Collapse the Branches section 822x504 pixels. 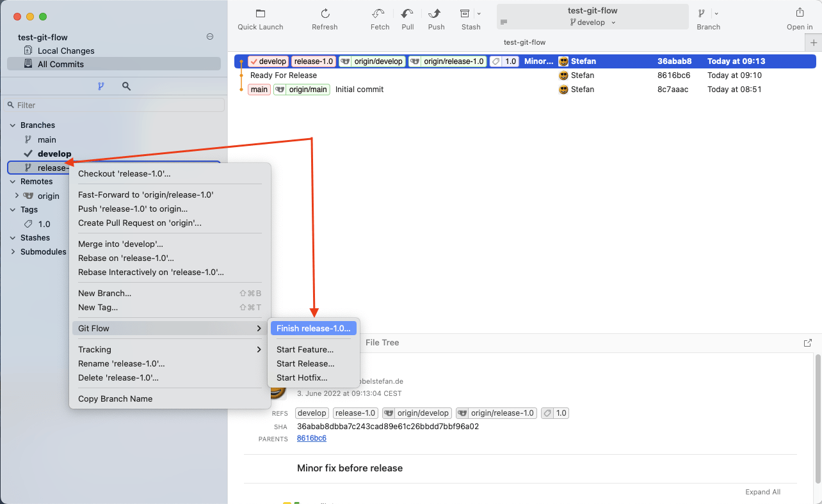coord(13,125)
